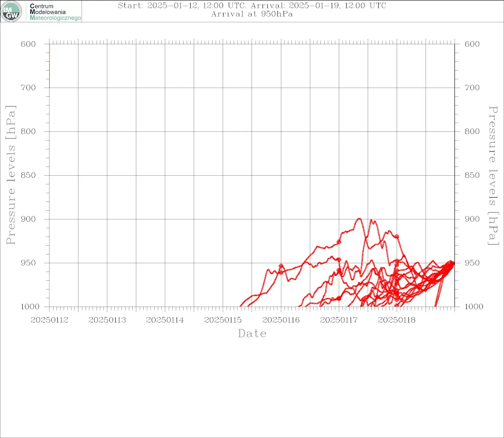Click the right 'Pressure levels [hPa]' axis title

click(493, 176)
